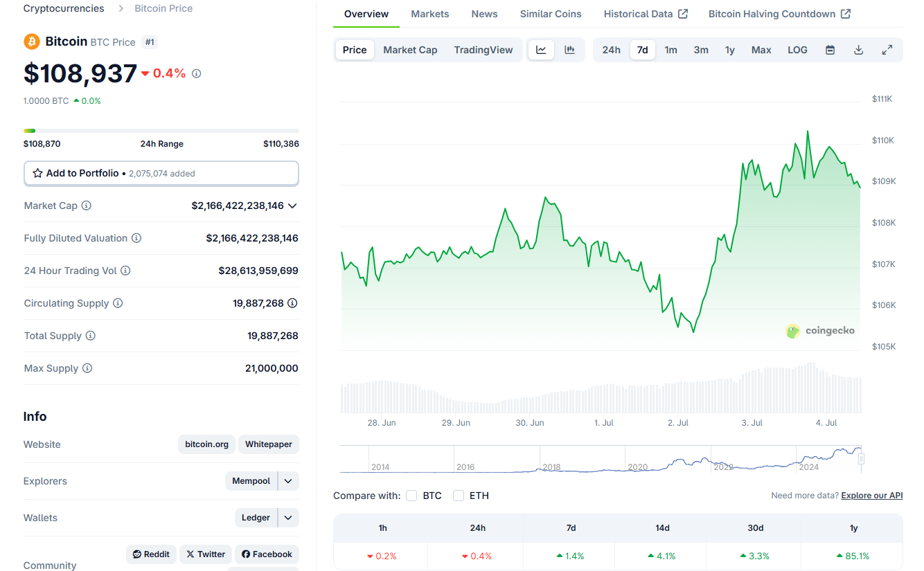
Task: Click the 7d 1.4% performance cell
Action: pos(571,556)
